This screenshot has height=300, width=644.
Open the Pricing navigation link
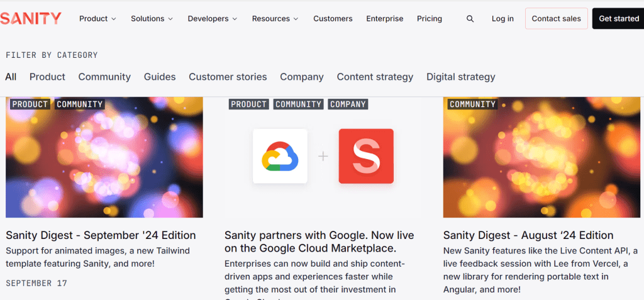(430, 19)
